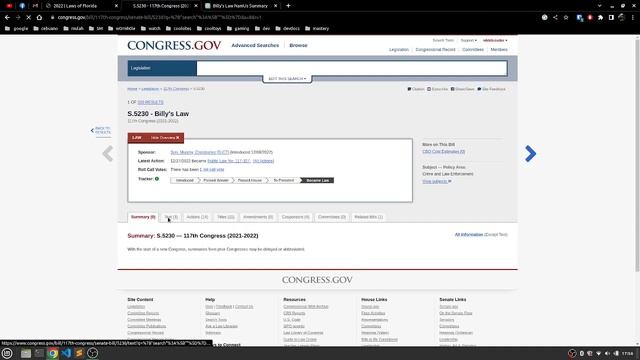Click the Introduced tracker step
Image resolution: width=640 pixels, height=360 pixels.
(184, 180)
